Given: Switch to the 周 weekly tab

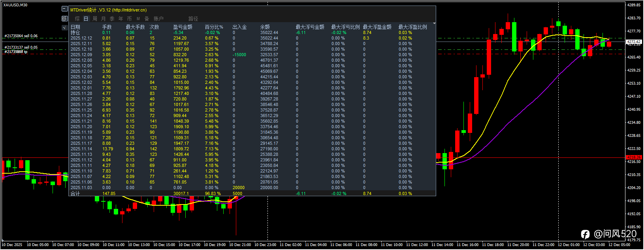Looking at the screenshot, I should (95, 19).
